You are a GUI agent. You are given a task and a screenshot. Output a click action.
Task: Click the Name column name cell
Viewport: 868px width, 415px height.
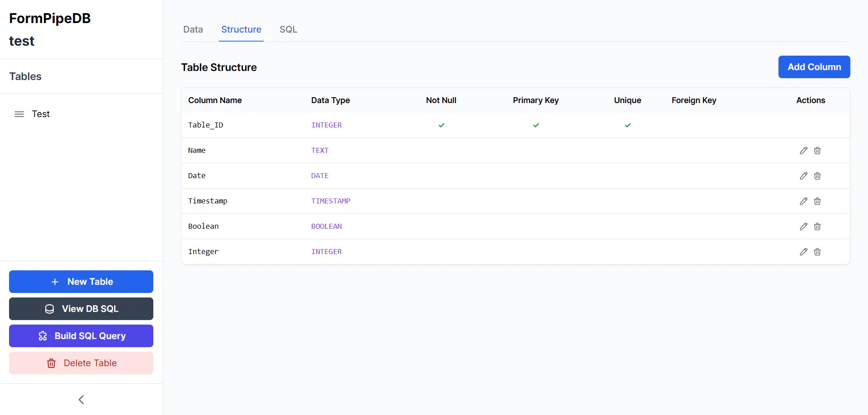tap(197, 151)
